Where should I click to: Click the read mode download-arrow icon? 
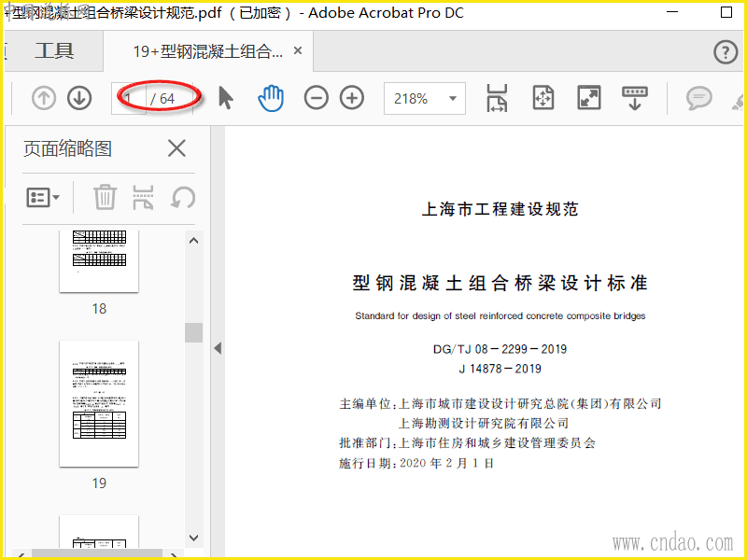pos(635,98)
